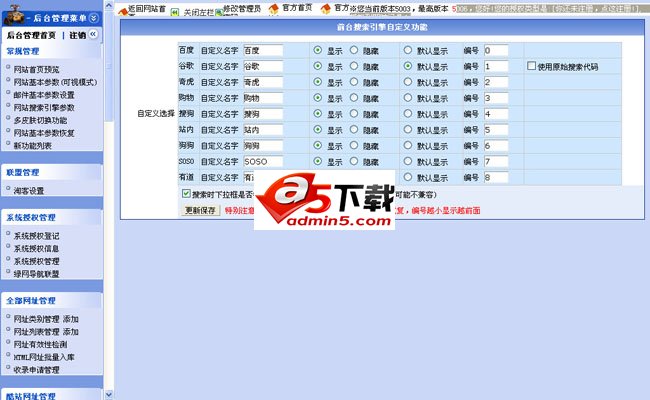Click the 编号 field containing 8
The width and height of the screenshot is (650, 400).
pos(496,177)
